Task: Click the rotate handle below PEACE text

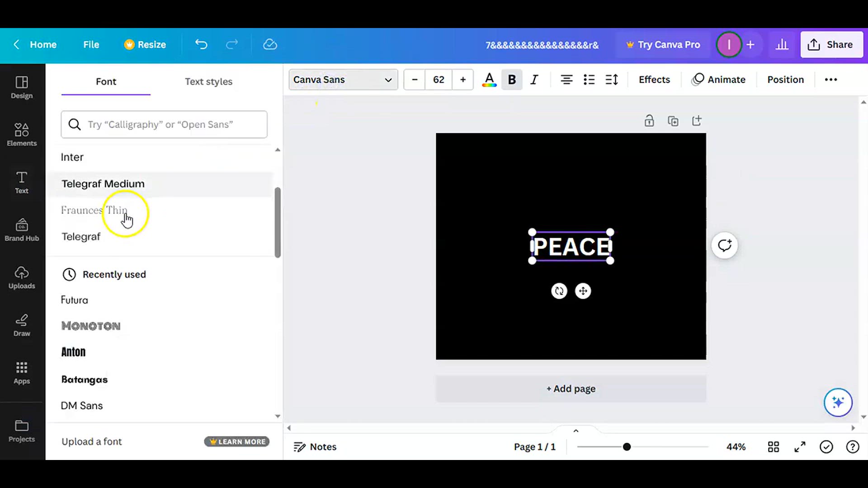Action: [559, 291]
